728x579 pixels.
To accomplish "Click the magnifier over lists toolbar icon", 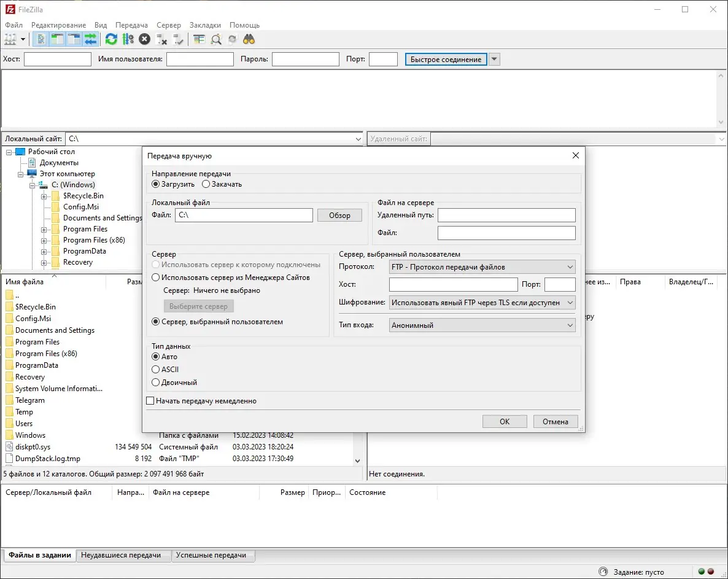I will 216,39.
